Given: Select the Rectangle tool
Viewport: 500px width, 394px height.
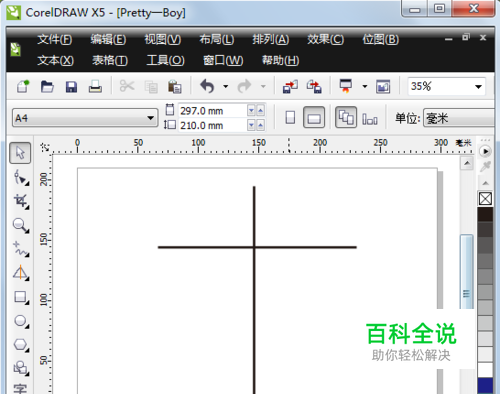Looking at the screenshot, I should click(x=21, y=297).
